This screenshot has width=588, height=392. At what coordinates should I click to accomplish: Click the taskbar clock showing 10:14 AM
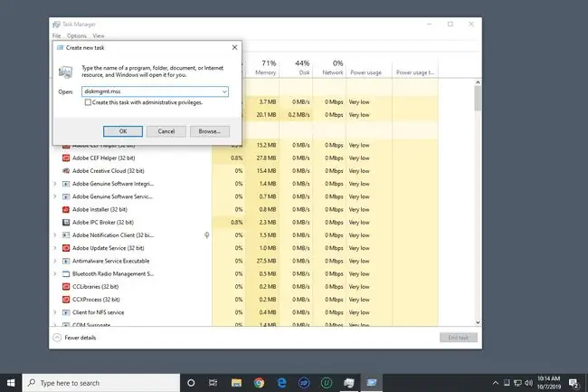click(x=548, y=383)
